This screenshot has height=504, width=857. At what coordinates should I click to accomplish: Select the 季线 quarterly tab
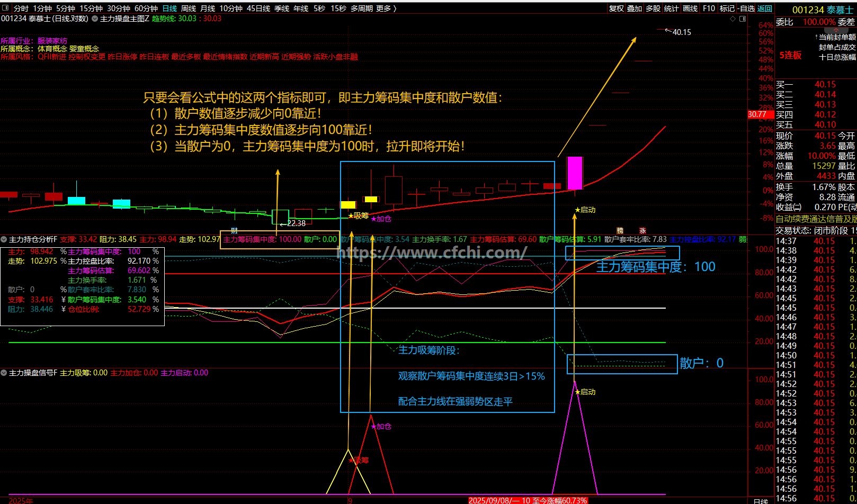pyautogui.click(x=282, y=8)
